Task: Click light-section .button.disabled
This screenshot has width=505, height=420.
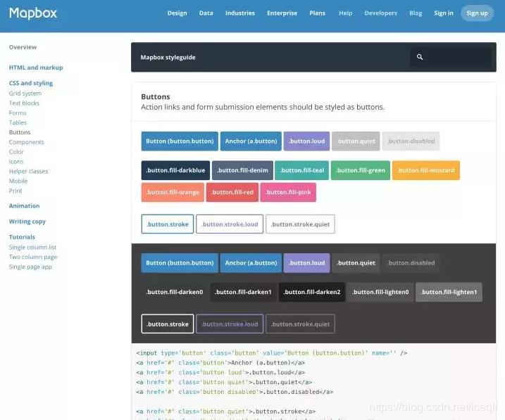Action: click(x=411, y=141)
